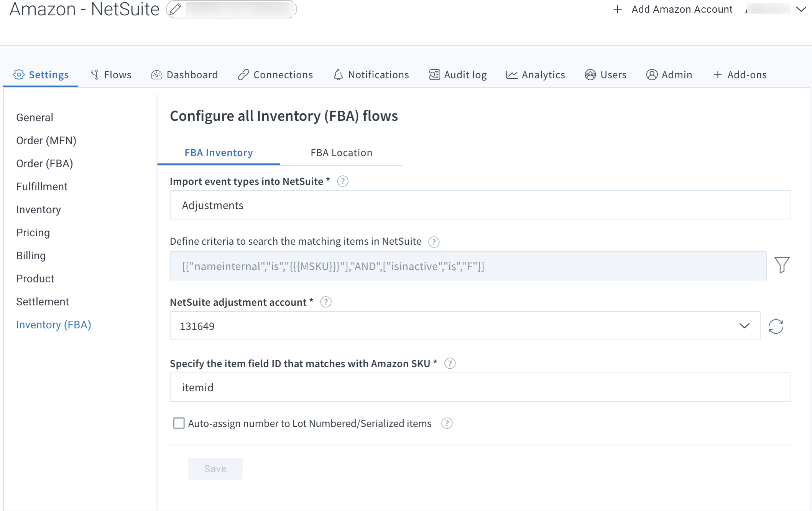
Task: Open help for Import event types into NetSuite
Action: coord(343,181)
